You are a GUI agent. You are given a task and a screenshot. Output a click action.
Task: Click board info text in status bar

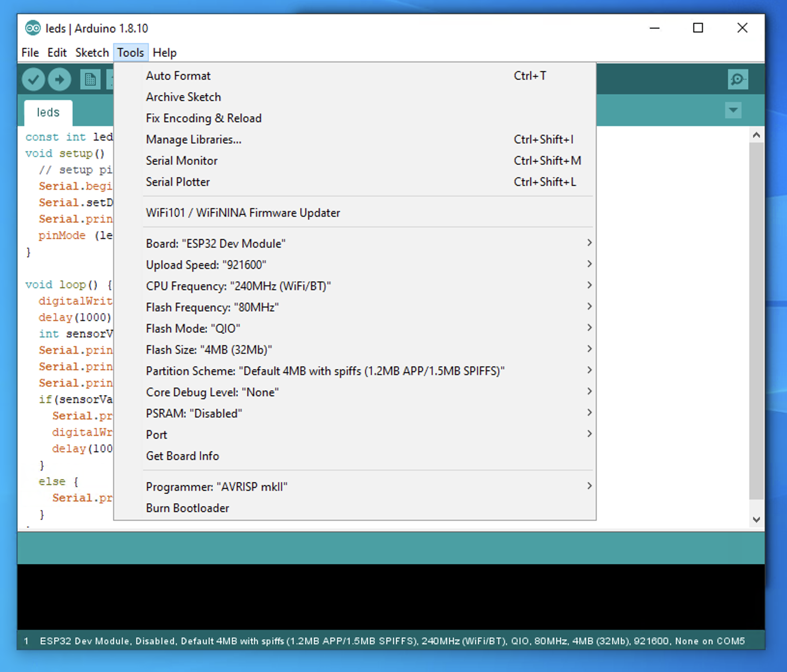(x=392, y=641)
